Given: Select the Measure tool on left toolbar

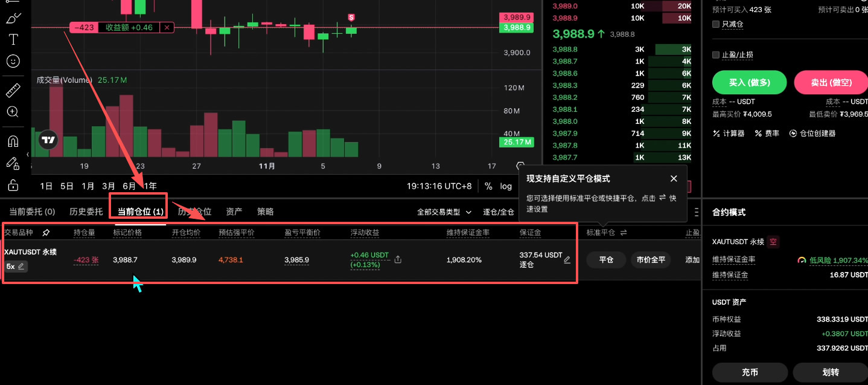Looking at the screenshot, I should coord(13,89).
